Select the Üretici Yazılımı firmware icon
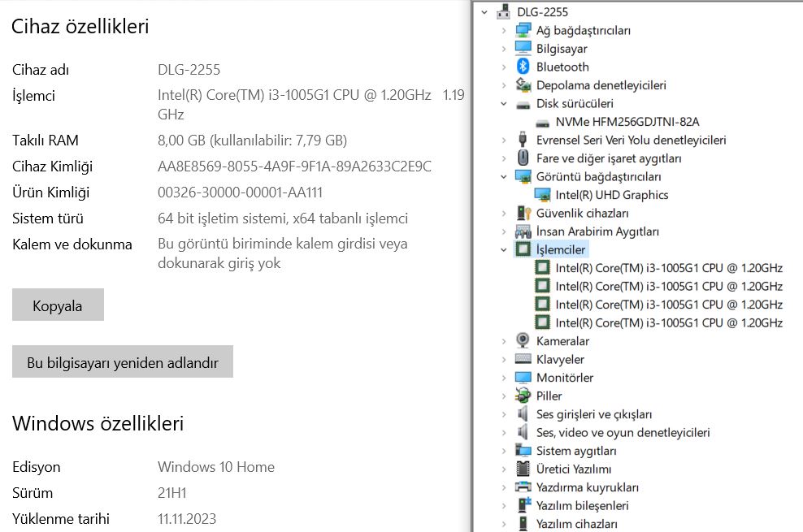 pos(523,469)
